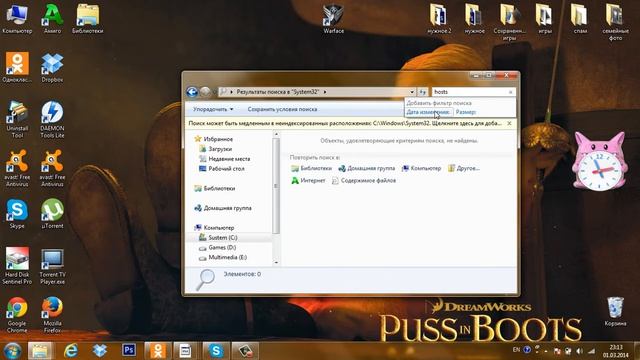Open the Компьютер desktop icon
Screen dimensions: 640x360
click(x=17, y=19)
